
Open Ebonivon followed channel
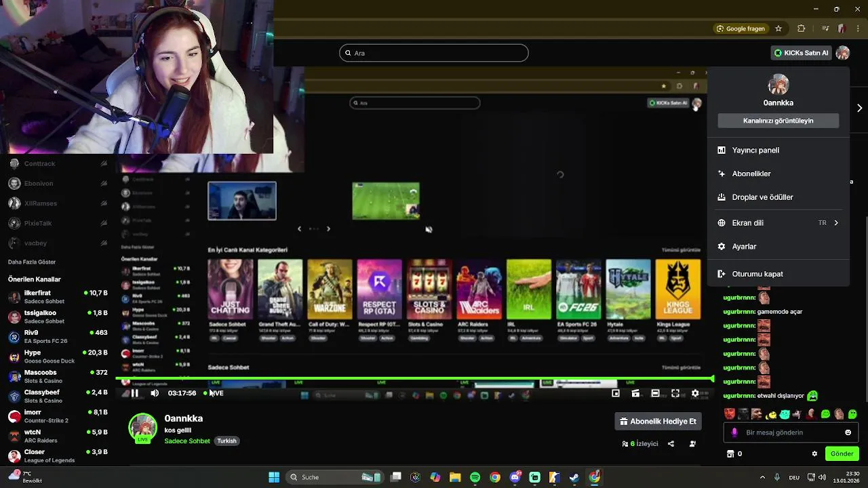click(58, 184)
